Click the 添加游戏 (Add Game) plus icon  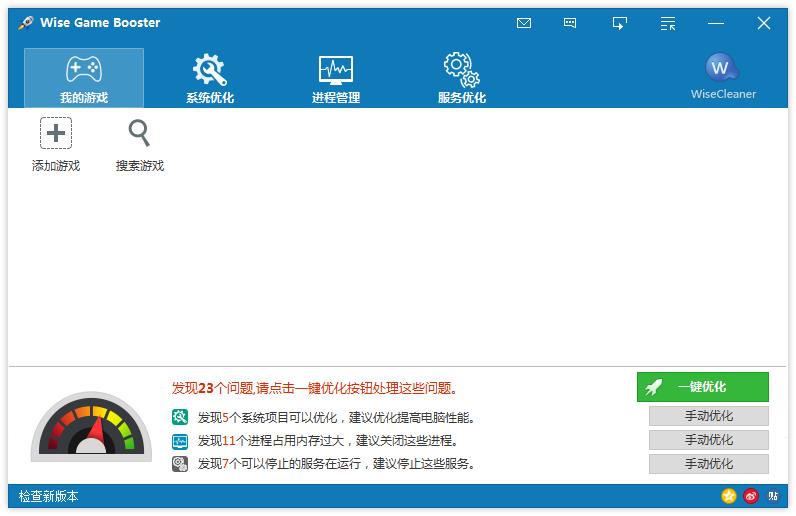(x=56, y=133)
